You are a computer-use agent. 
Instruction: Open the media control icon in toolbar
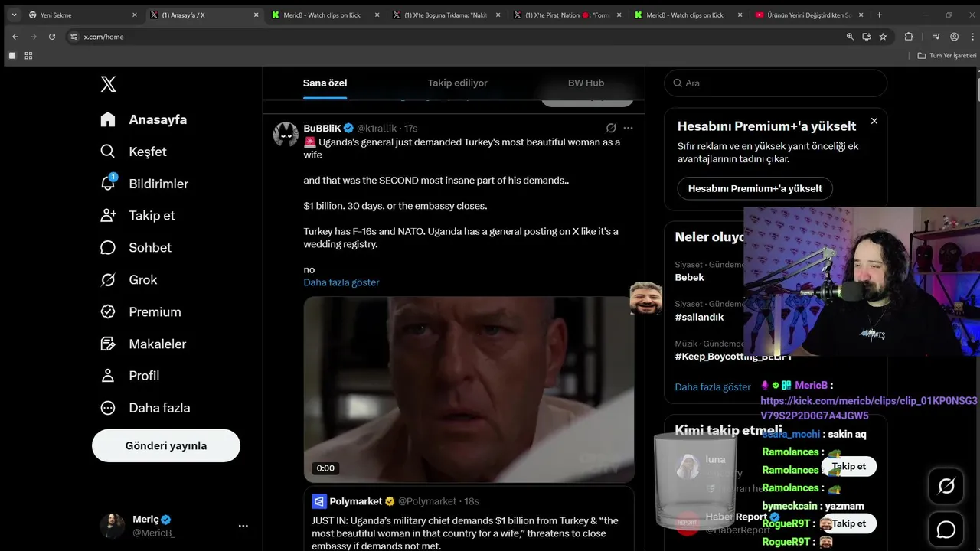coord(936,37)
